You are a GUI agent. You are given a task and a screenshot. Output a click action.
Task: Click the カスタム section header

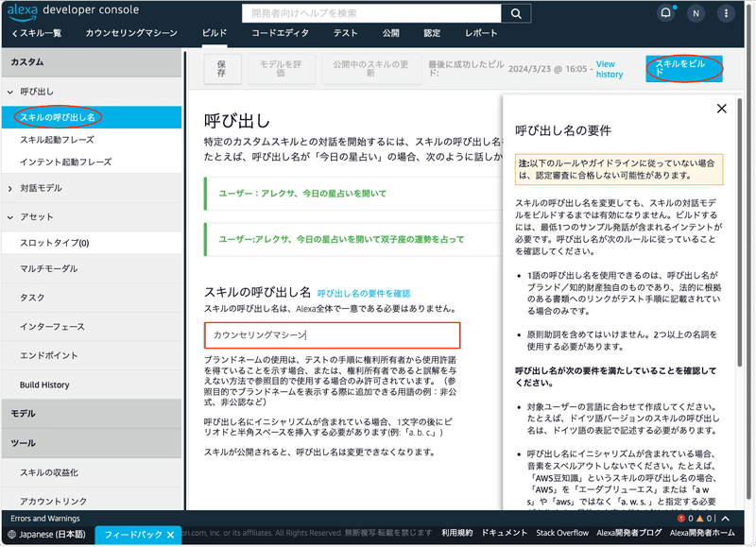tap(92, 62)
